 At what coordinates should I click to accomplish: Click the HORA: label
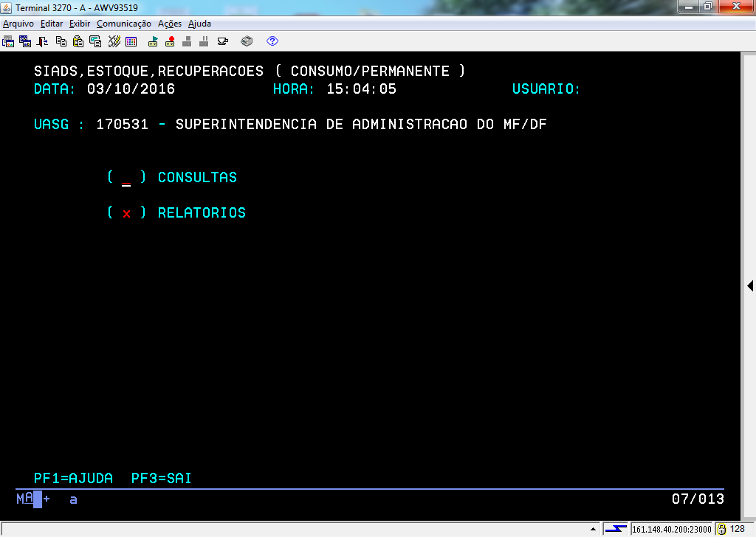click(x=294, y=89)
